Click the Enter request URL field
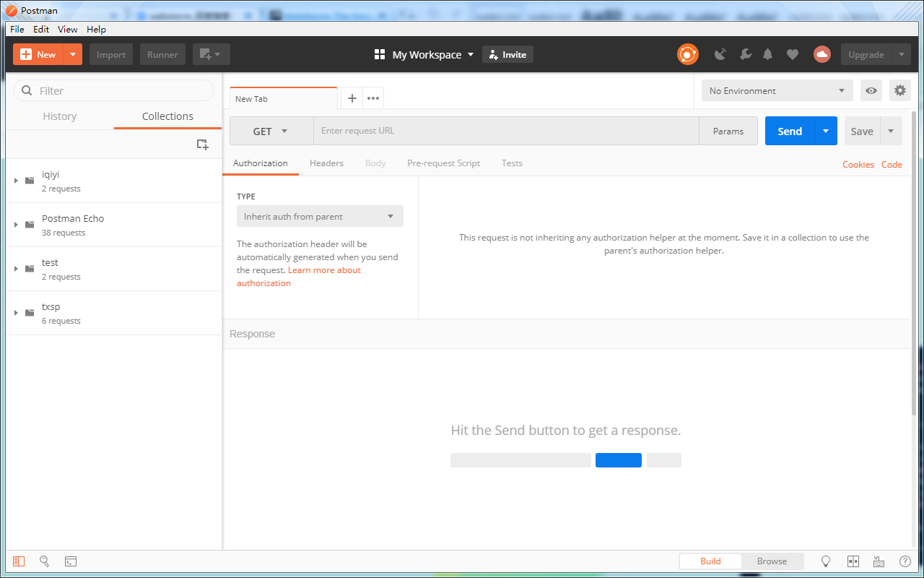The width and height of the screenshot is (924, 578). click(x=506, y=131)
